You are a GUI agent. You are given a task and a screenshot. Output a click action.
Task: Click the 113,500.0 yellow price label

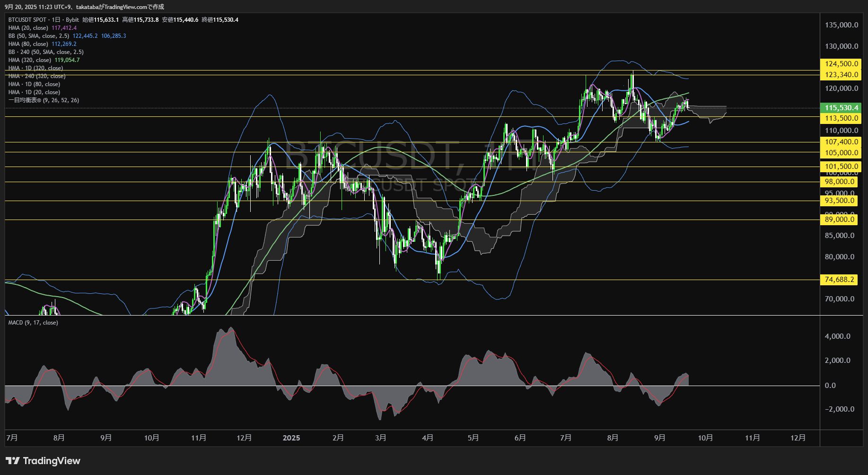tap(841, 118)
